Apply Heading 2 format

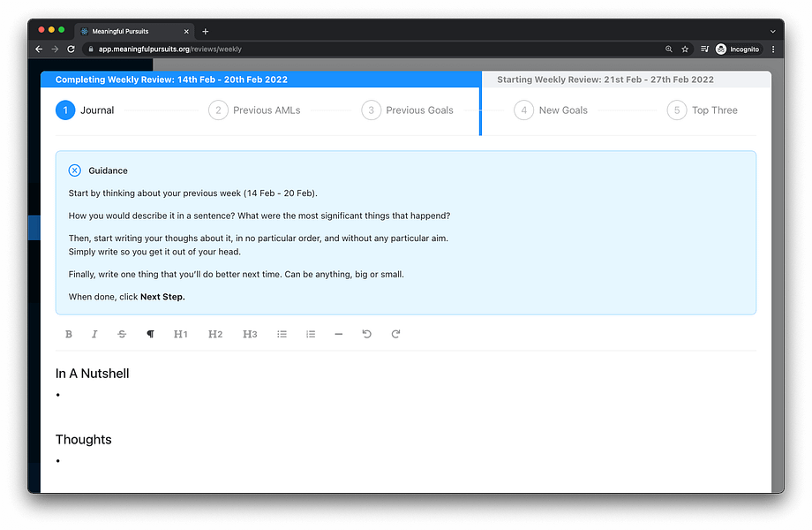click(x=215, y=334)
